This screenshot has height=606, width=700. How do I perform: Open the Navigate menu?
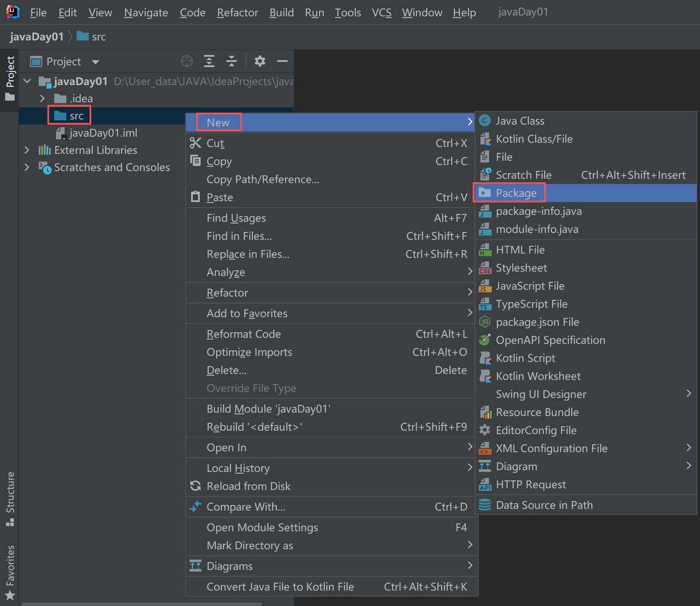point(146,12)
